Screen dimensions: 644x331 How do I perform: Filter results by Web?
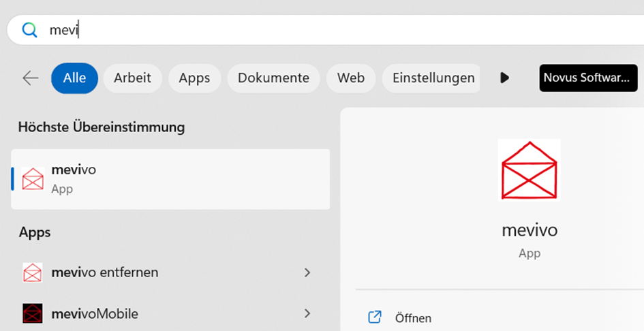click(350, 78)
